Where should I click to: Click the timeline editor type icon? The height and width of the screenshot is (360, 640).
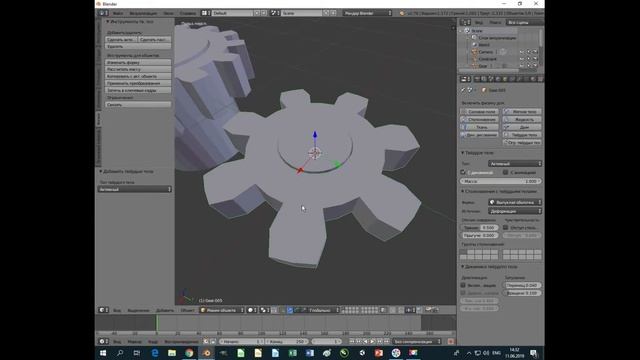(103, 341)
